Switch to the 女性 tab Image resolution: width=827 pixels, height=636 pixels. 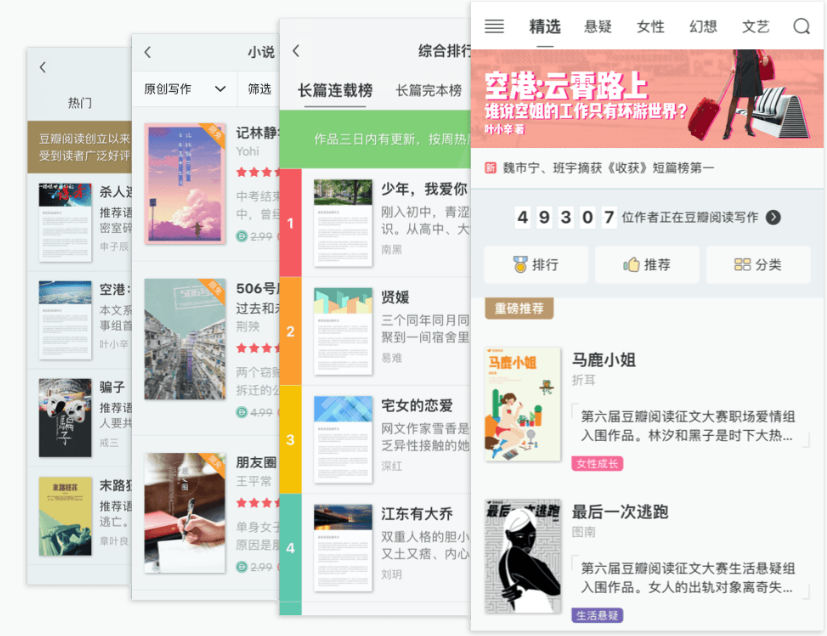click(x=650, y=26)
